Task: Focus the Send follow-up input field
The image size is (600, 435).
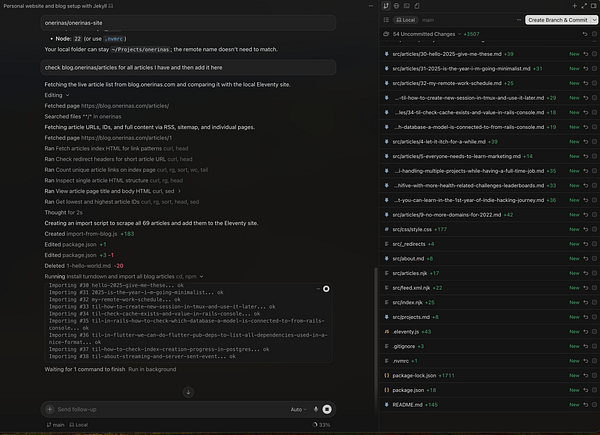Action: point(170,409)
